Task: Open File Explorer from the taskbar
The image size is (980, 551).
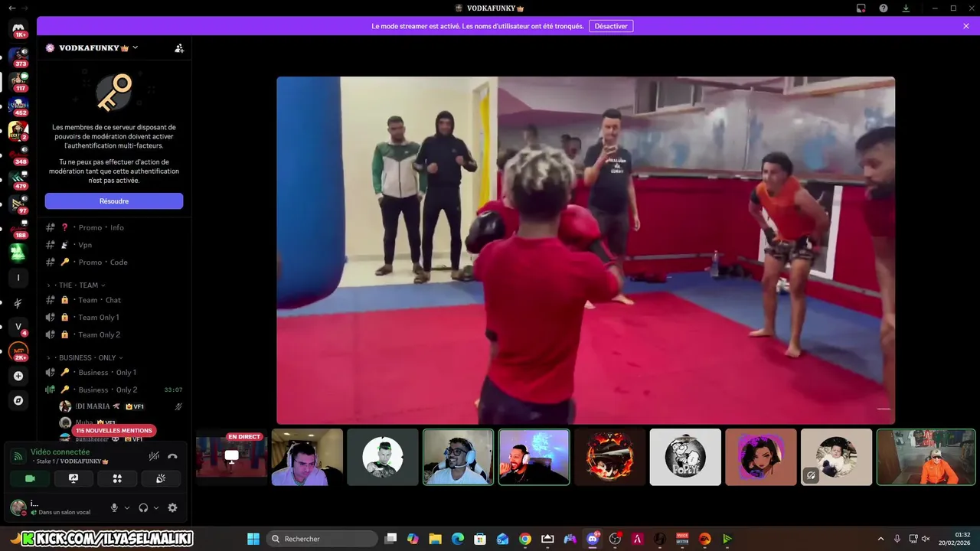Action: tap(435, 539)
